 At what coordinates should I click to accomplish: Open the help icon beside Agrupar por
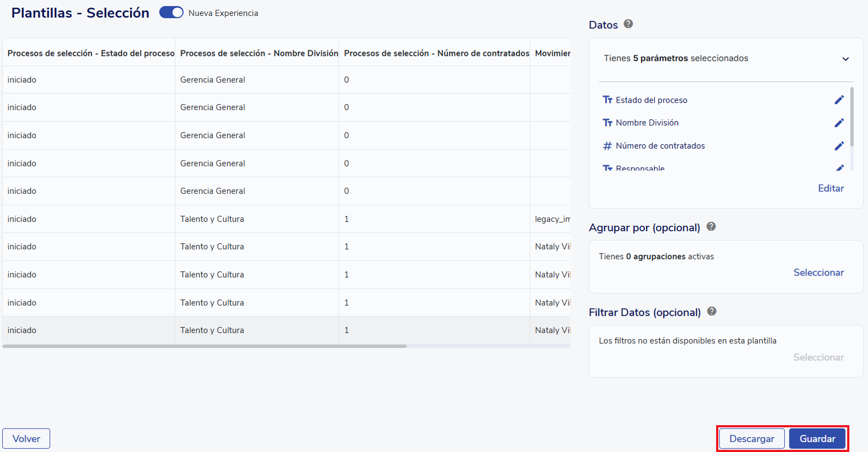tap(711, 227)
